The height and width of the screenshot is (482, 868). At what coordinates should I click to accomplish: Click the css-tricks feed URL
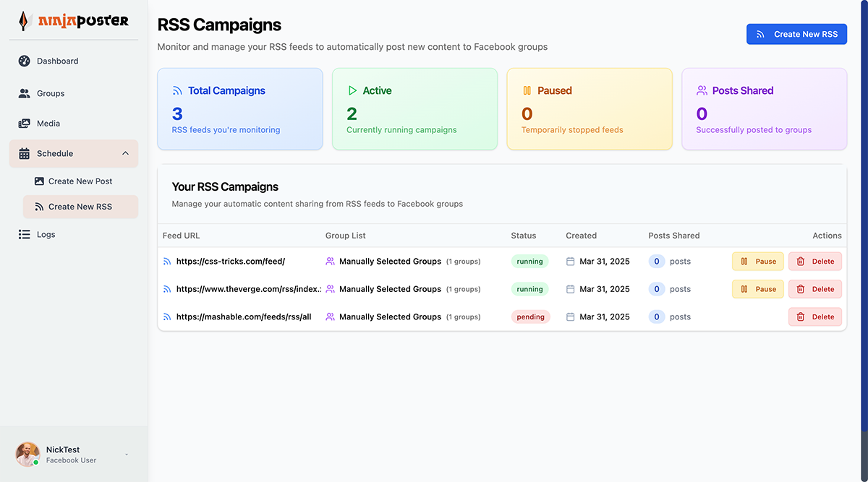(231, 262)
